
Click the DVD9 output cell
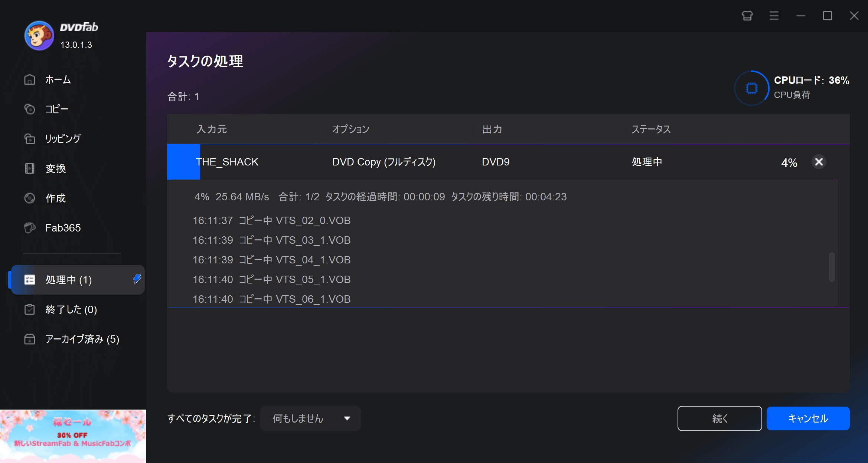[496, 162]
